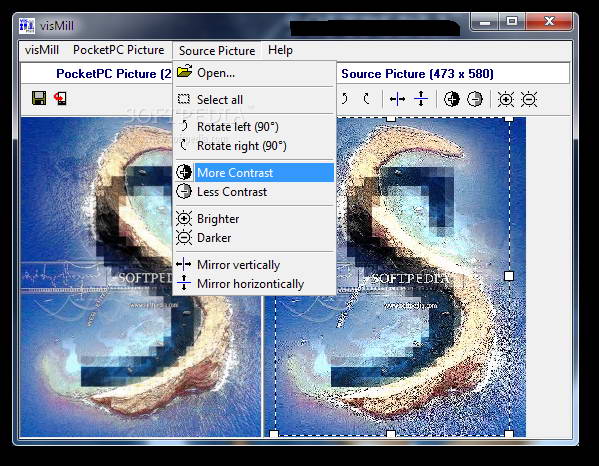Click the Source Picture (473 x 580) header

417,74
